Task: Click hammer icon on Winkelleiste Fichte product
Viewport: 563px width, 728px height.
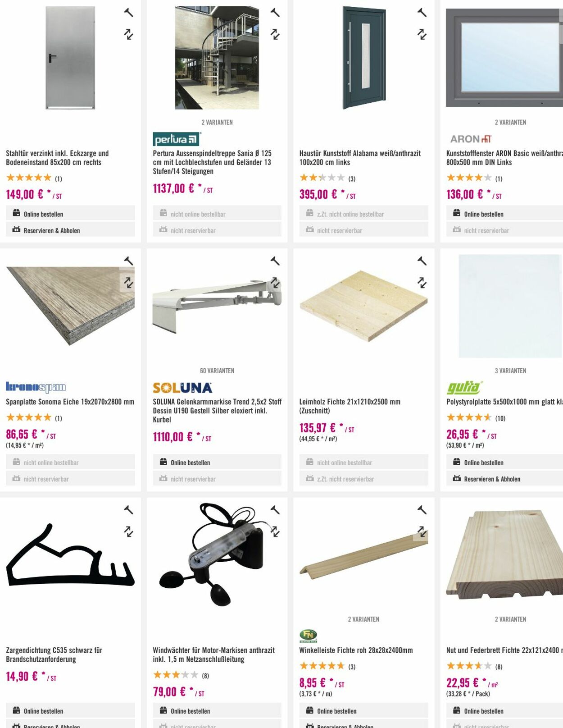Action: pyautogui.click(x=422, y=510)
